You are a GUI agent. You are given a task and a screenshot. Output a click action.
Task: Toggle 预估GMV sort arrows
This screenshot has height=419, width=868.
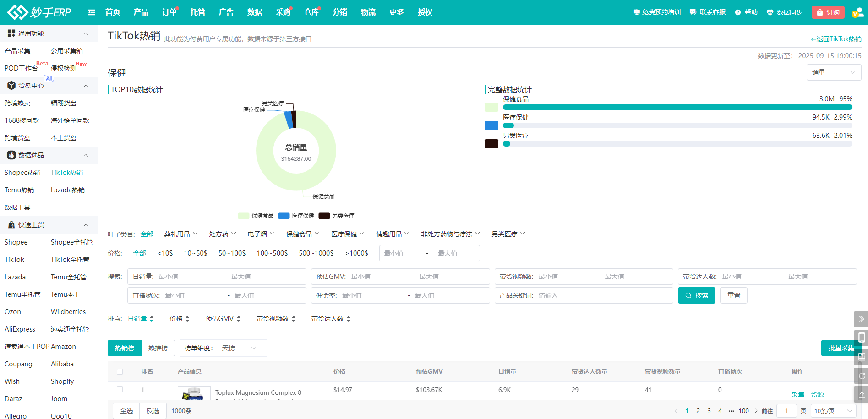(x=239, y=319)
